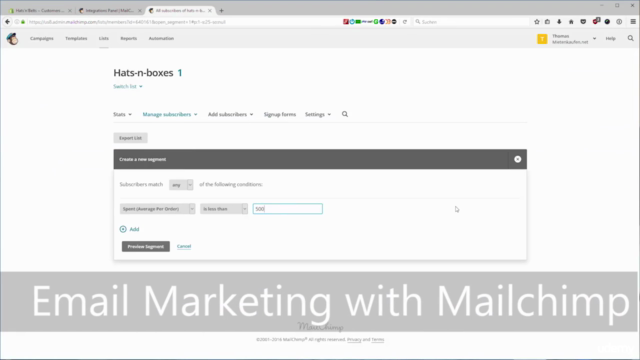Open the Terms link in footer
This screenshot has width=640, height=360.
click(378, 340)
